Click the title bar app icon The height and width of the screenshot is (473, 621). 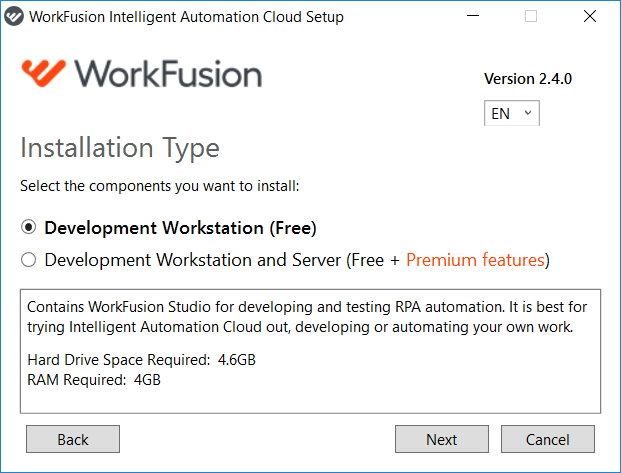(x=14, y=17)
